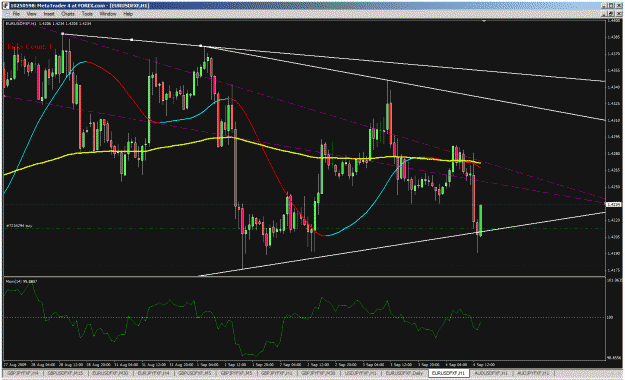Restore the inner chart window

[611, 14]
